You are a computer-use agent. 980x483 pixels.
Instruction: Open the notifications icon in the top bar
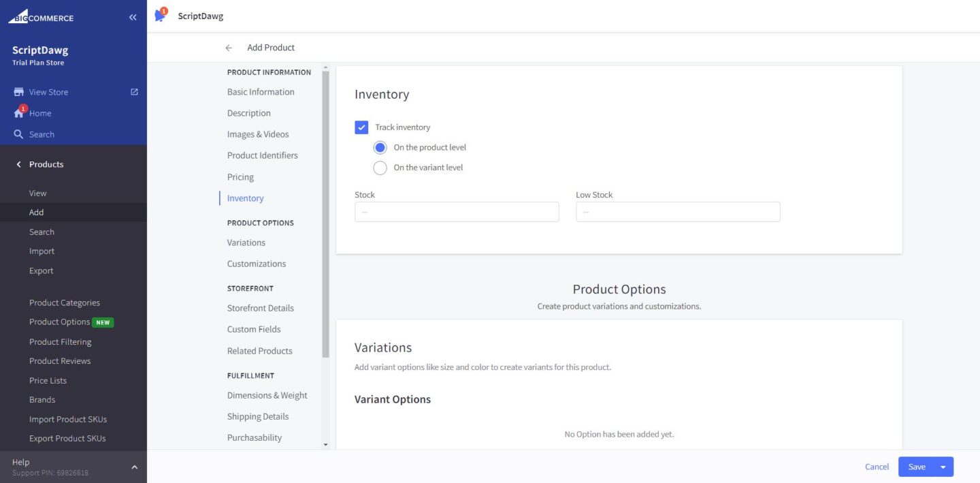coord(159,16)
